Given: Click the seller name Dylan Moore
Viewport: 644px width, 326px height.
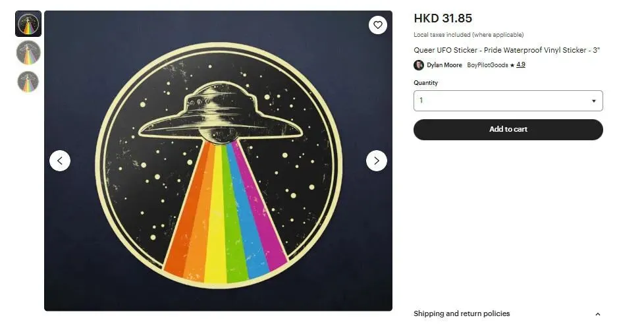Looking at the screenshot, I should pos(444,65).
